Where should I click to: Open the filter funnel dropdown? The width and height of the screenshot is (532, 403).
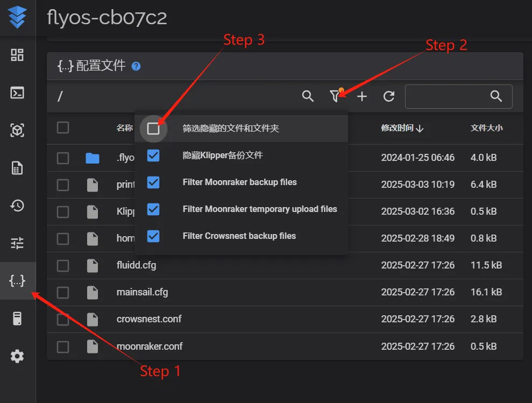(x=335, y=96)
